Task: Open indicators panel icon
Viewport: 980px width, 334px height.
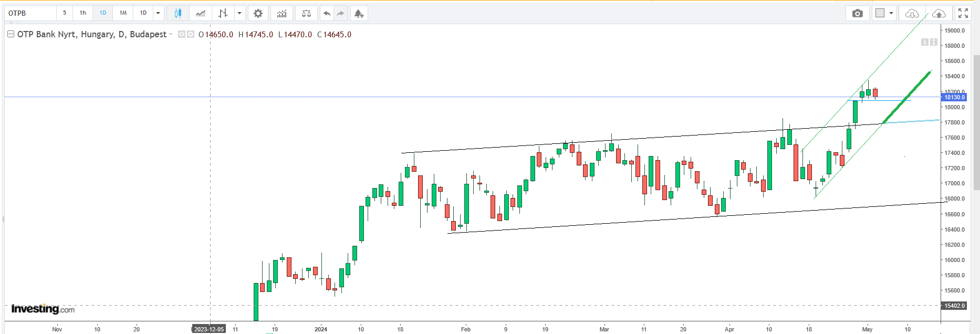Action: click(x=282, y=13)
